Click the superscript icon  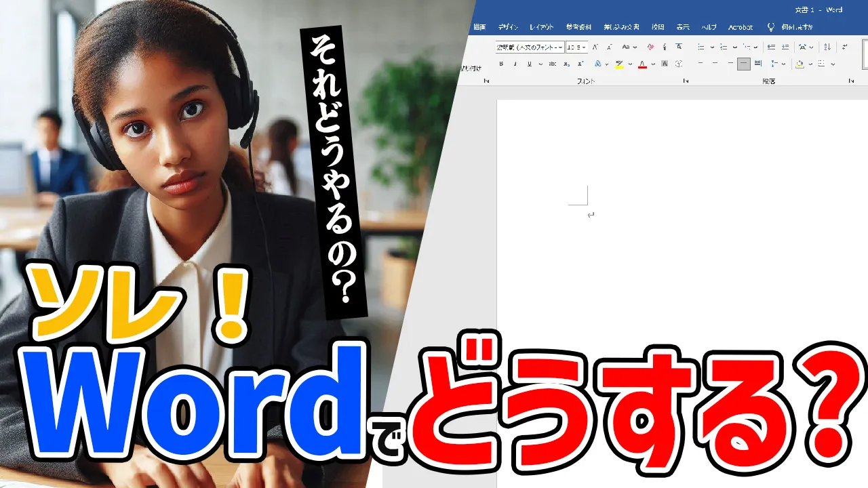580,64
